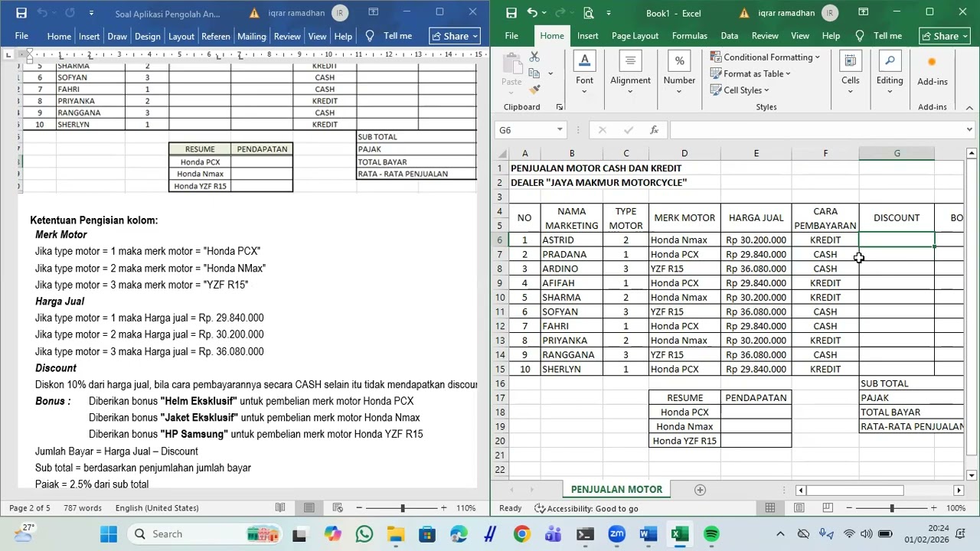The width and height of the screenshot is (980, 551).
Task: Open the Name Box dropdown arrow
Action: (560, 130)
